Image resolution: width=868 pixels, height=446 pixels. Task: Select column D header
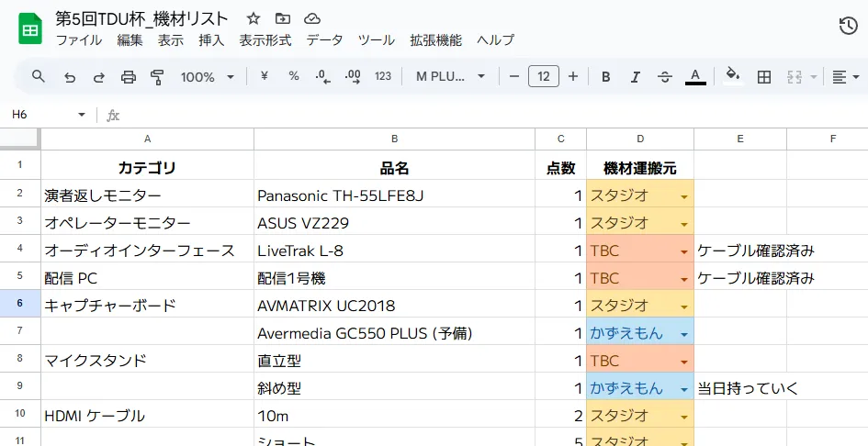[640, 139]
